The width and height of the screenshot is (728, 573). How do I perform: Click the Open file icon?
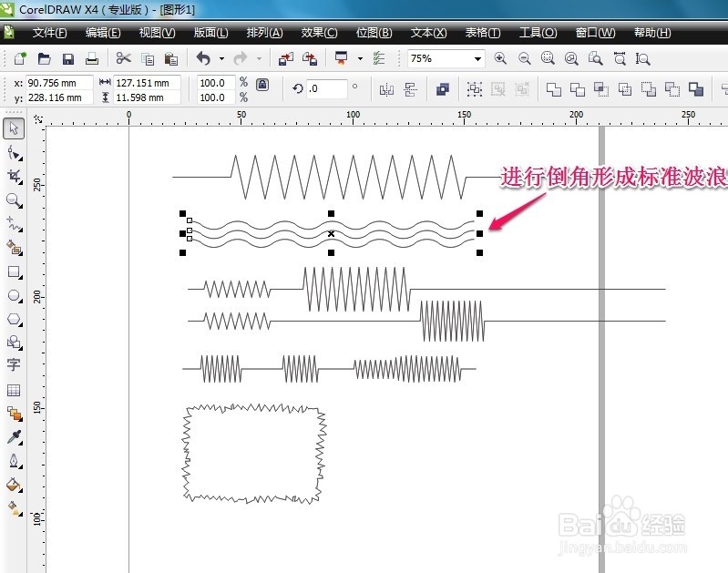coord(44,58)
